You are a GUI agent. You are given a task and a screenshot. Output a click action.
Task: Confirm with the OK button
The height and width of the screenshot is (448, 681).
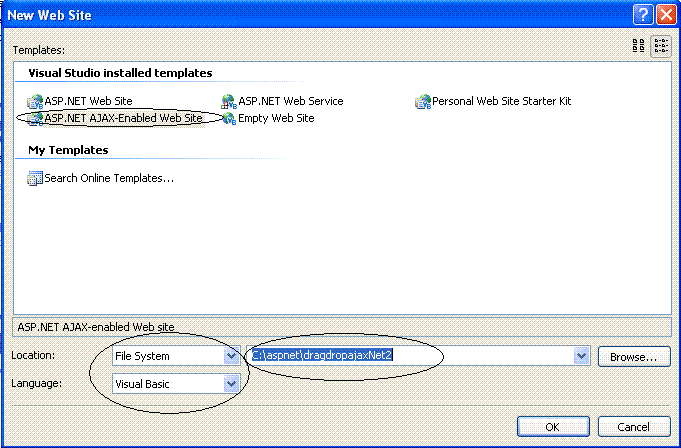click(x=553, y=427)
